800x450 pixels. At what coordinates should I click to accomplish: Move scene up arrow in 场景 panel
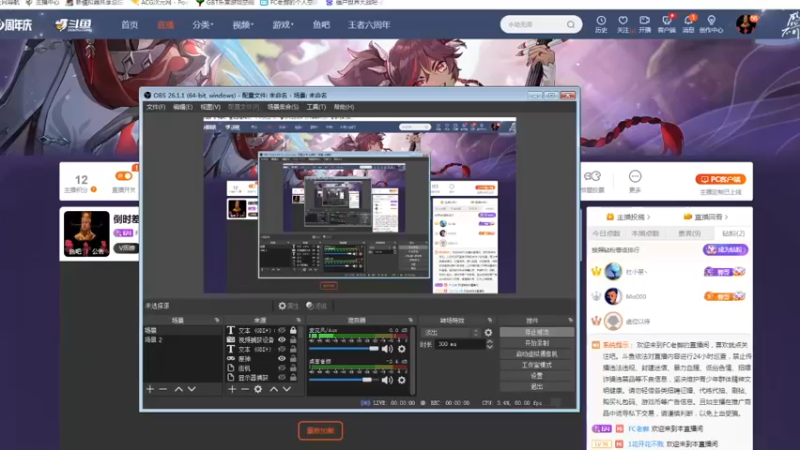pyautogui.click(x=179, y=389)
